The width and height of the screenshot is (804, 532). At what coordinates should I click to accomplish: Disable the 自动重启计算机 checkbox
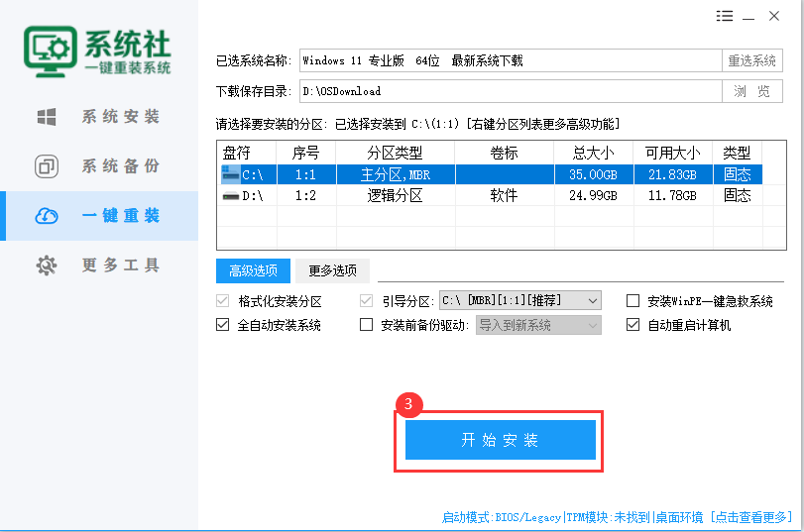633,325
